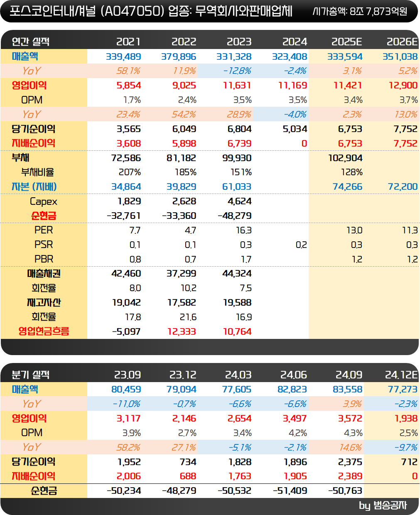Select the 2025E column header
This screenshot has width=420, height=515.
click(347, 42)
